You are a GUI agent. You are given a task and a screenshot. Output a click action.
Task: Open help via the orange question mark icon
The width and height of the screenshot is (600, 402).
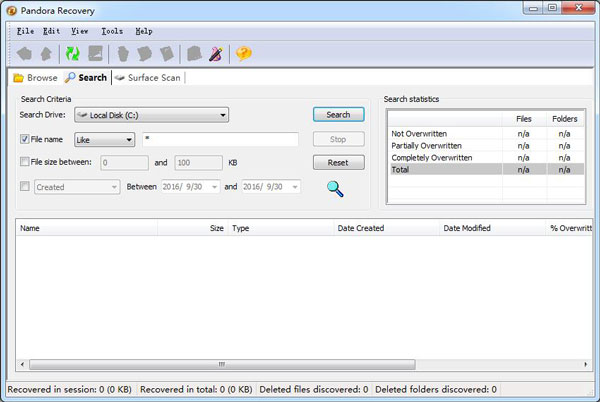tap(243, 54)
